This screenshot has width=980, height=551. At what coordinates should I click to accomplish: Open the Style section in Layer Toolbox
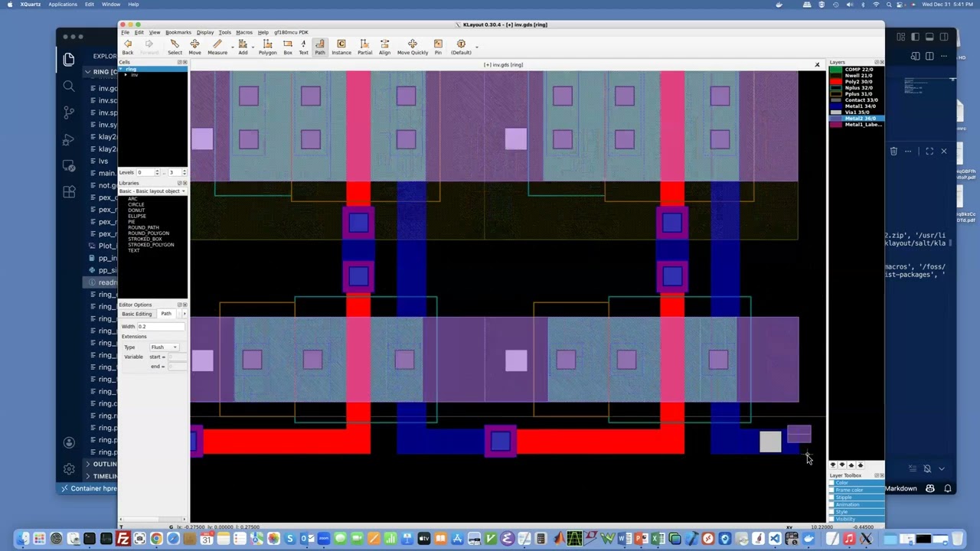(857, 512)
